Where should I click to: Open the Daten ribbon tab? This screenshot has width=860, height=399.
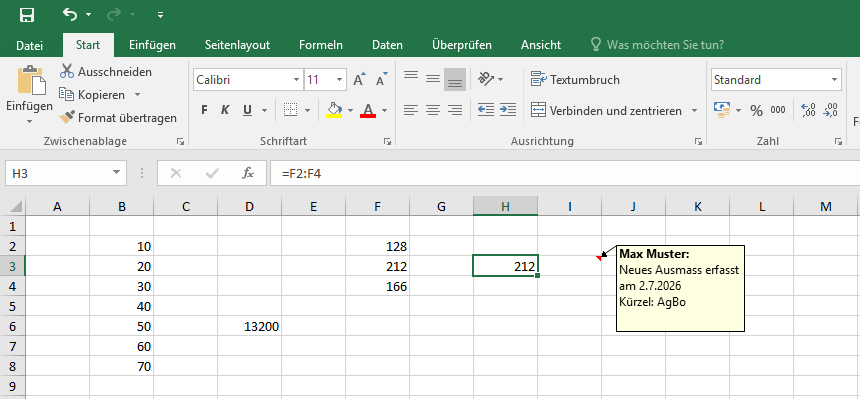(387, 45)
